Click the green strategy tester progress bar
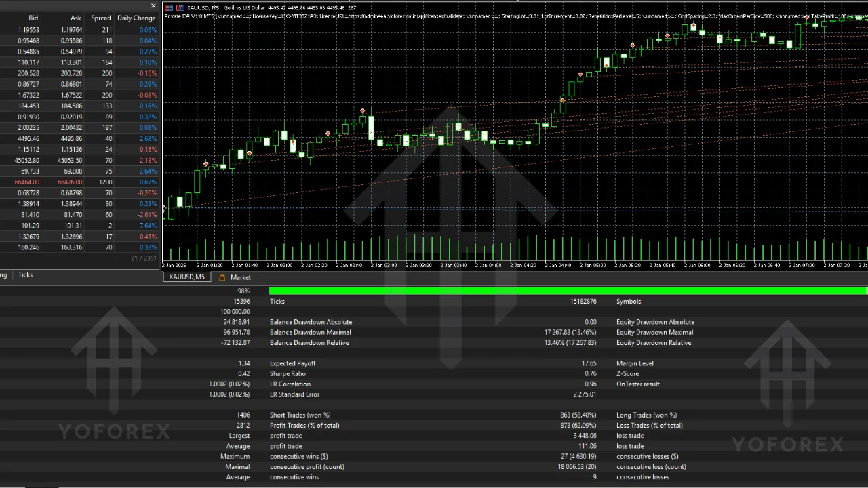The image size is (868, 488). pos(568,291)
